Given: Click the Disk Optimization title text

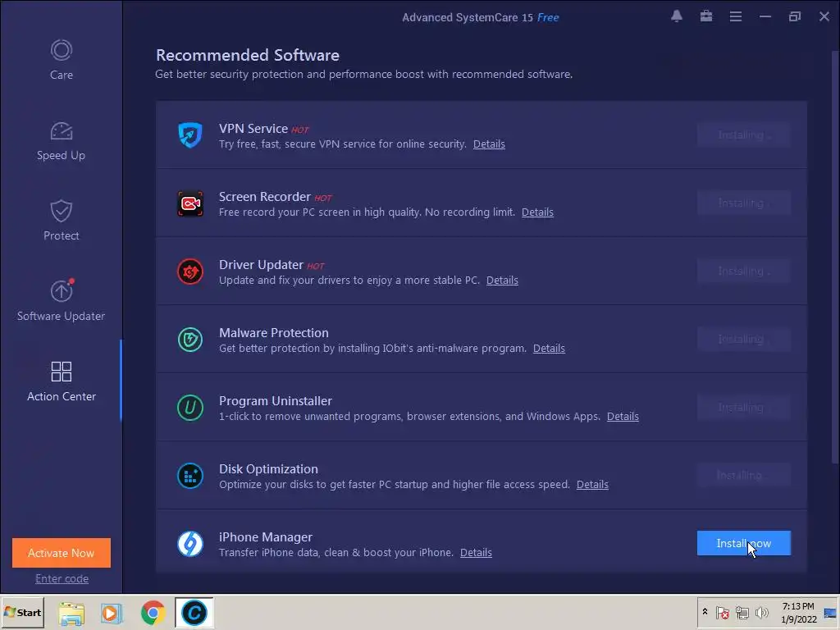Looking at the screenshot, I should [268, 468].
